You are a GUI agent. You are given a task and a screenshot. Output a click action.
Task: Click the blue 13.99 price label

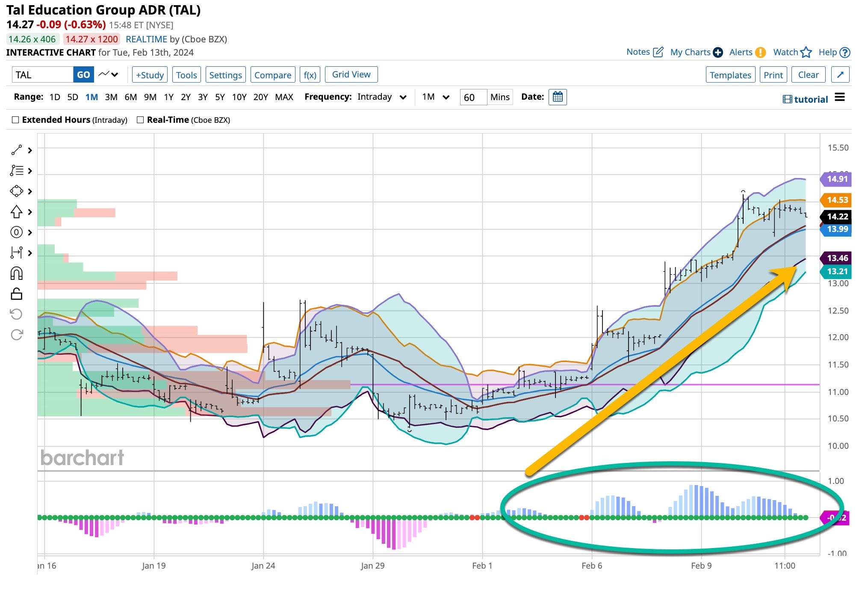click(x=836, y=229)
